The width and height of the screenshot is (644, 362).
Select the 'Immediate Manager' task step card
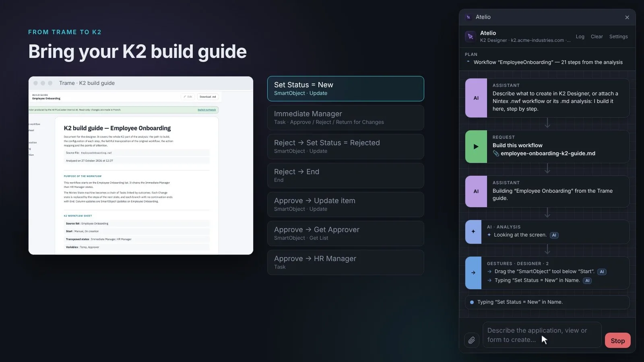tap(346, 117)
